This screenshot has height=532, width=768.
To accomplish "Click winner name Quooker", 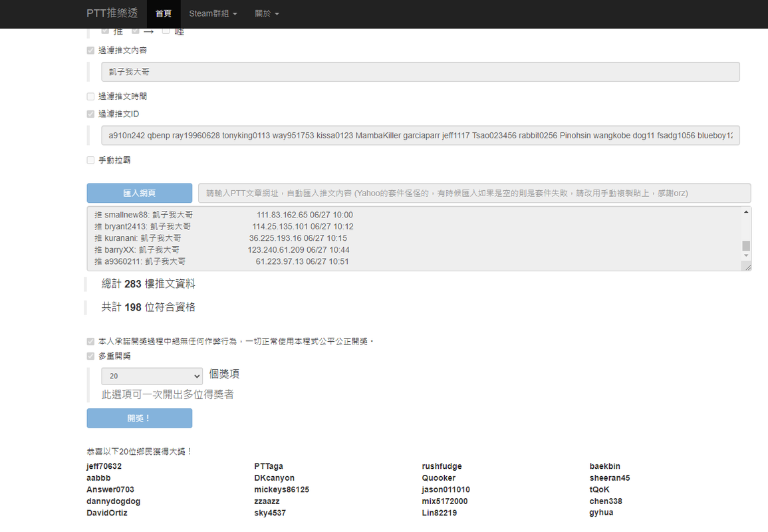I will pyautogui.click(x=439, y=478).
